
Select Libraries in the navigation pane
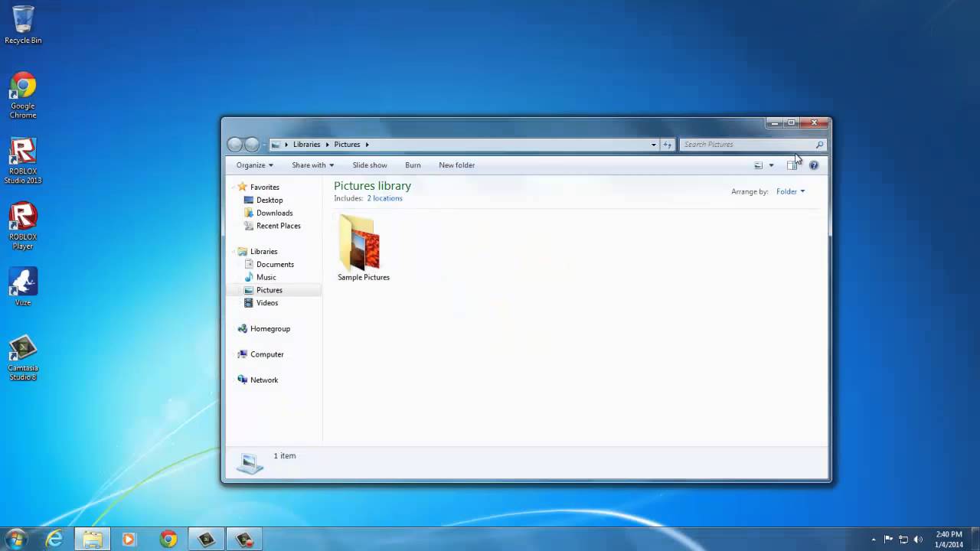click(263, 251)
